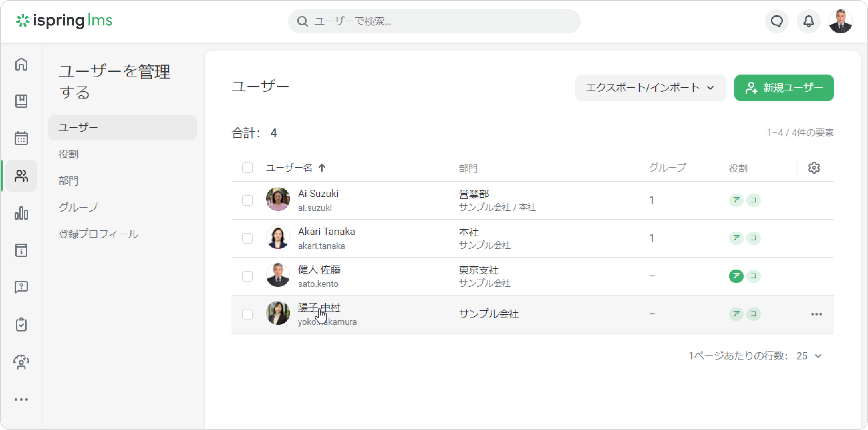Image resolution: width=868 pixels, height=430 pixels.
Task: Toggle the select-all users checkbox
Action: point(247,168)
